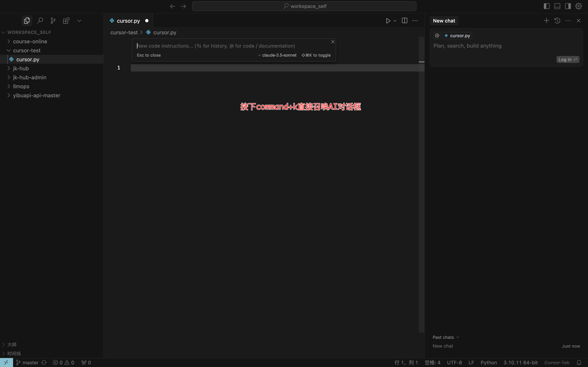This screenshot has height=367, width=588.
Task: Open the Extensions view icon
Action: (66, 21)
